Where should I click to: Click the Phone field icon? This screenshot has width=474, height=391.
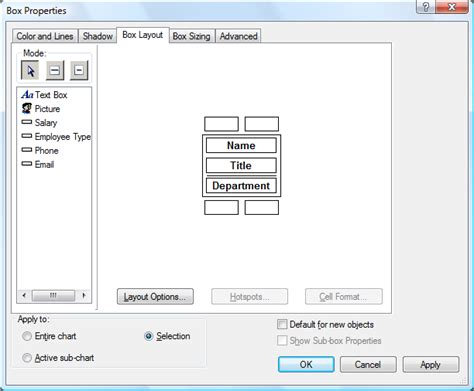click(x=27, y=150)
